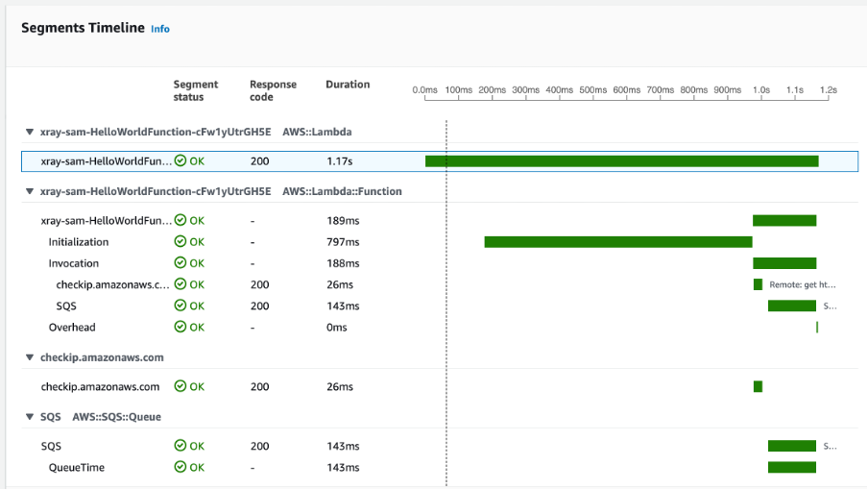
Task: Collapse the AWS::Lambda::Function segment group
Action: click(x=30, y=191)
